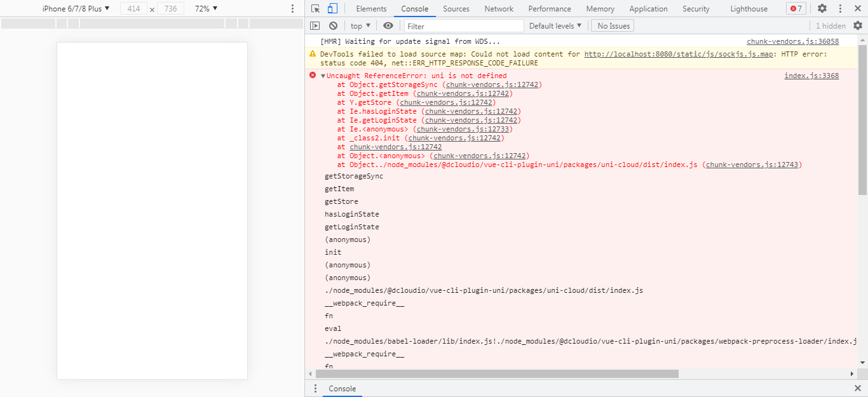Click the No Issues button
The image size is (868, 397).
pyautogui.click(x=613, y=26)
